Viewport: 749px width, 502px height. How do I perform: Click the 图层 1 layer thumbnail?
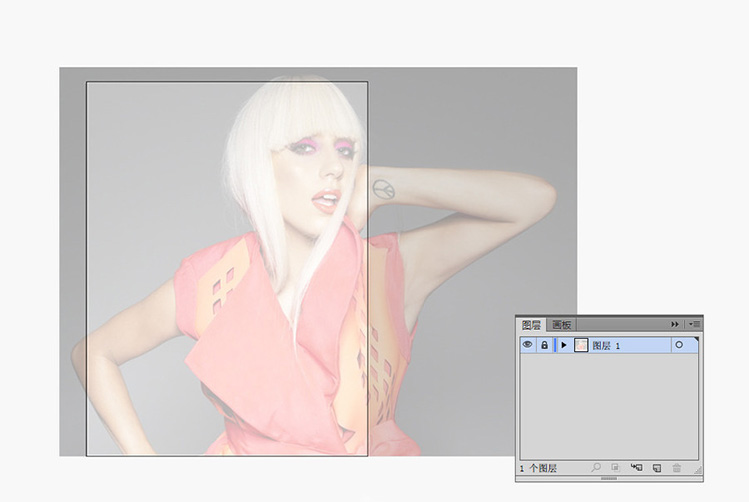click(x=580, y=345)
